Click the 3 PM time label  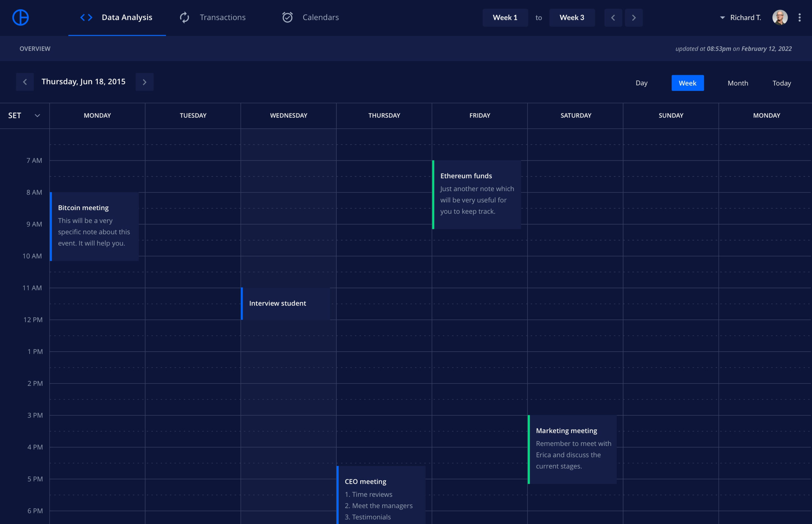coord(35,416)
